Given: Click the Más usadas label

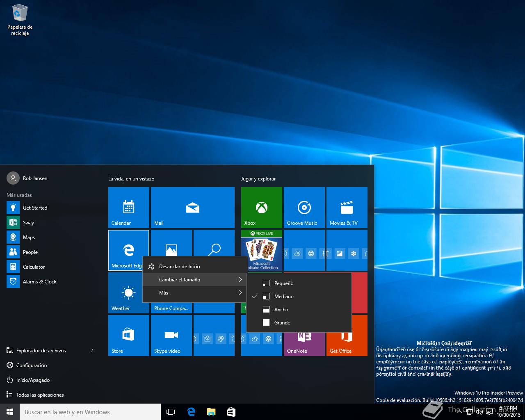Looking at the screenshot, I should click(19, 195).
